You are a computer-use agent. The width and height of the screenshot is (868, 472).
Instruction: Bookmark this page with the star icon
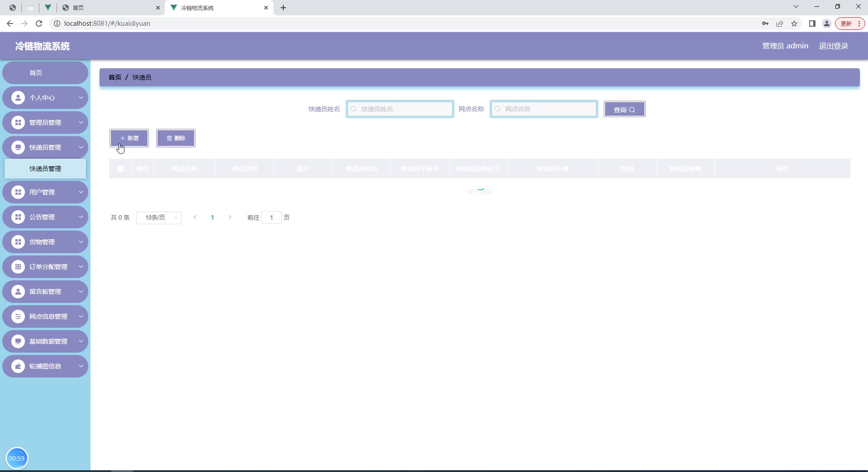pos(794,24)
